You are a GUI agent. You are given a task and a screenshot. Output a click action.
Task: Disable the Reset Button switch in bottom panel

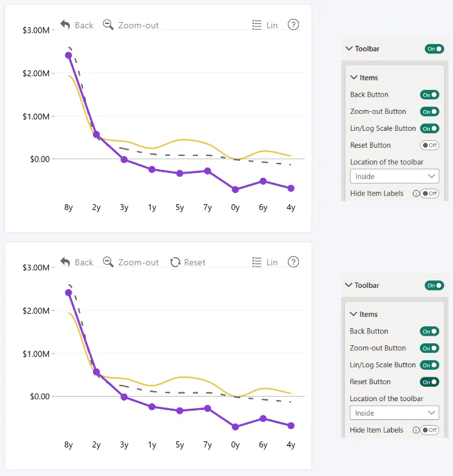click(x=429, y=382)
